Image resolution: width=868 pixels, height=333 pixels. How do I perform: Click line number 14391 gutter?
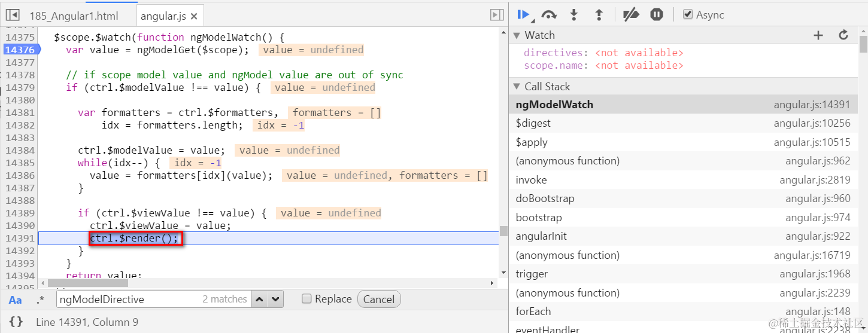coord(20,238)
